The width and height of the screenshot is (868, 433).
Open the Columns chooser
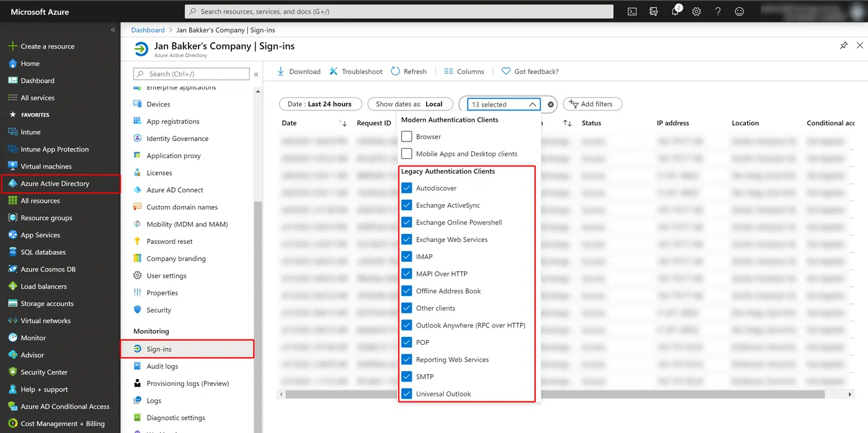click(x=464, y=71)
